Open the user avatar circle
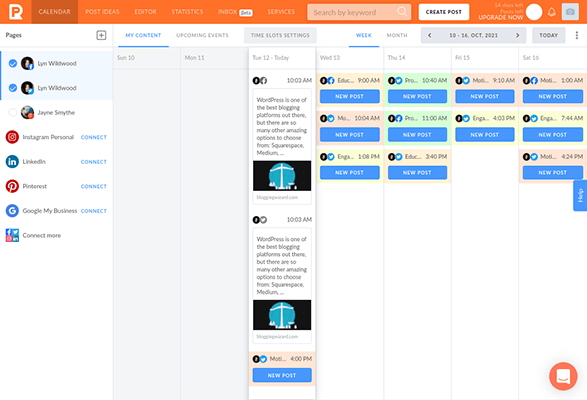Screen dimensions: 587x400 534,12
